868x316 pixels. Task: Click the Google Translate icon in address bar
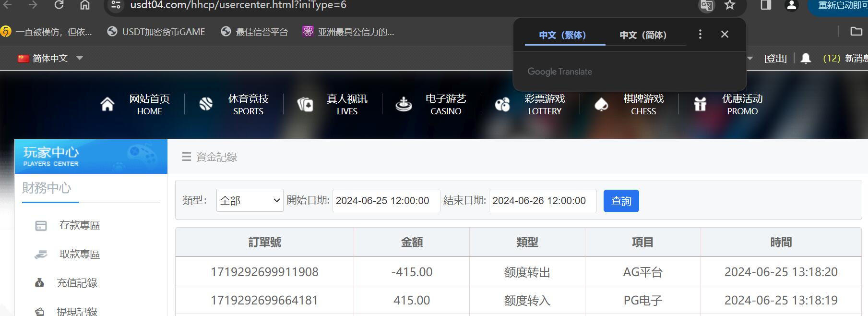tap(706, 6)
